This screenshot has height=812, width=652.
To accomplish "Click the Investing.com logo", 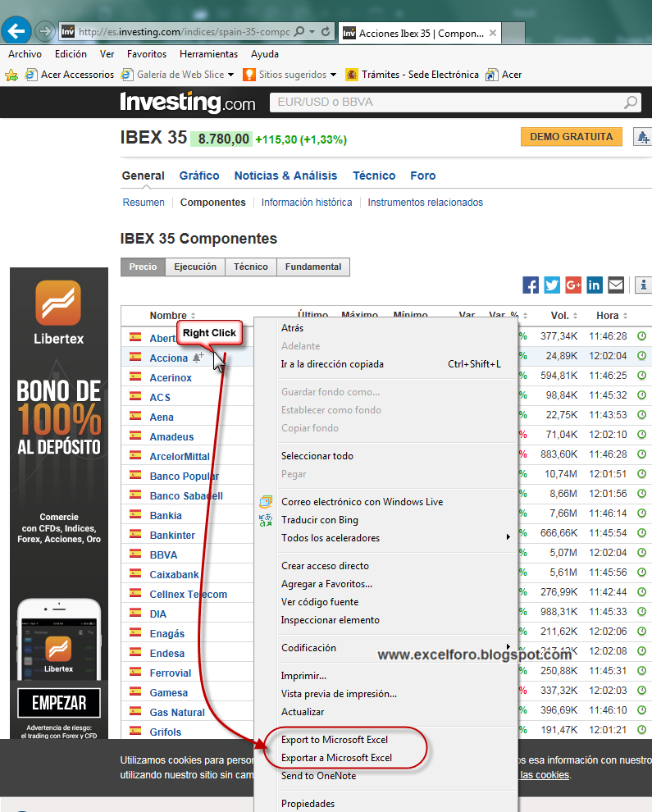I will [x=188, y=102].
